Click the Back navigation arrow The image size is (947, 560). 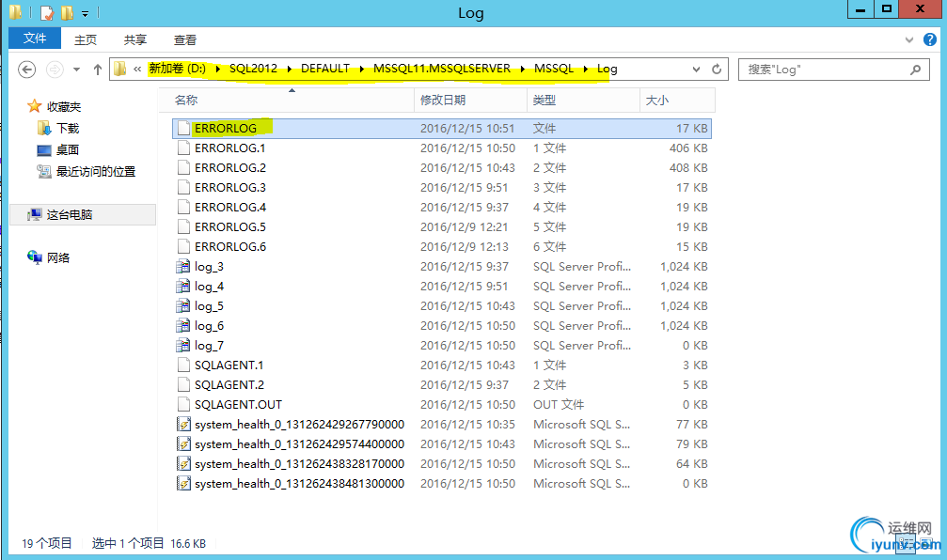point(26,70)
